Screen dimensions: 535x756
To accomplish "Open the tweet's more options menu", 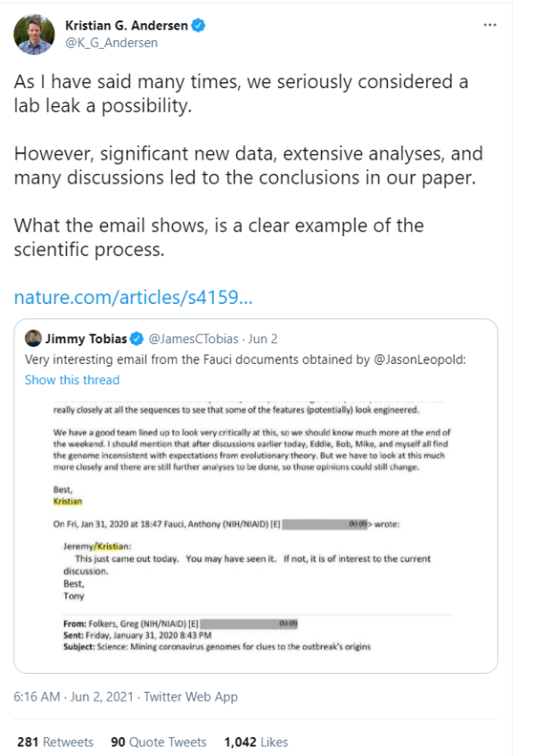I will (x=489, y=25).
